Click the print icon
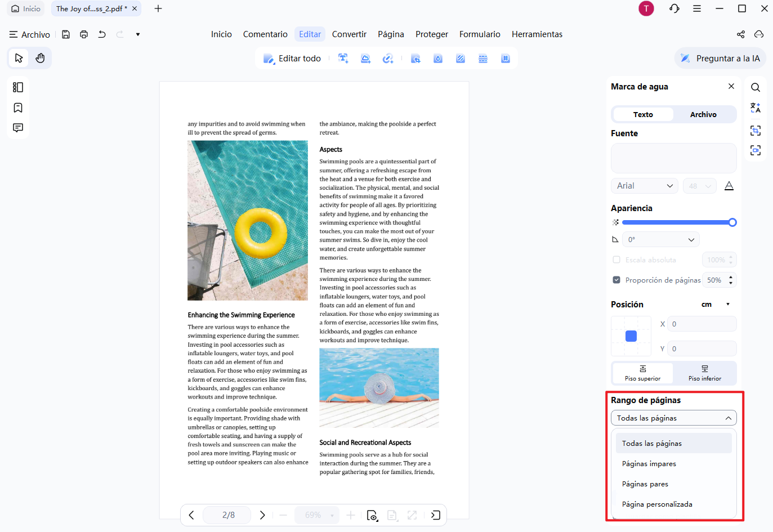Image resolution: width=773 pixels, height=532 pixels. [x=84, y=34]
